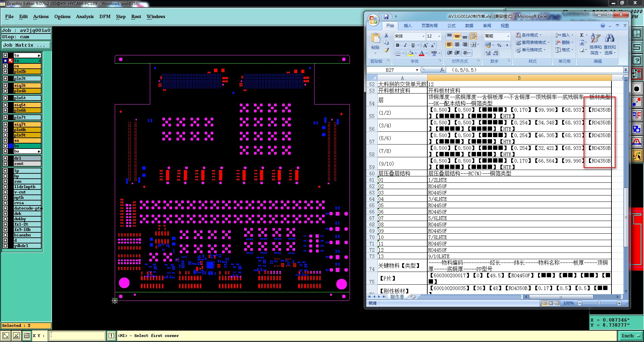Center-align text horizontally in Excel
The image size is (644, 342).
(457, 45)
